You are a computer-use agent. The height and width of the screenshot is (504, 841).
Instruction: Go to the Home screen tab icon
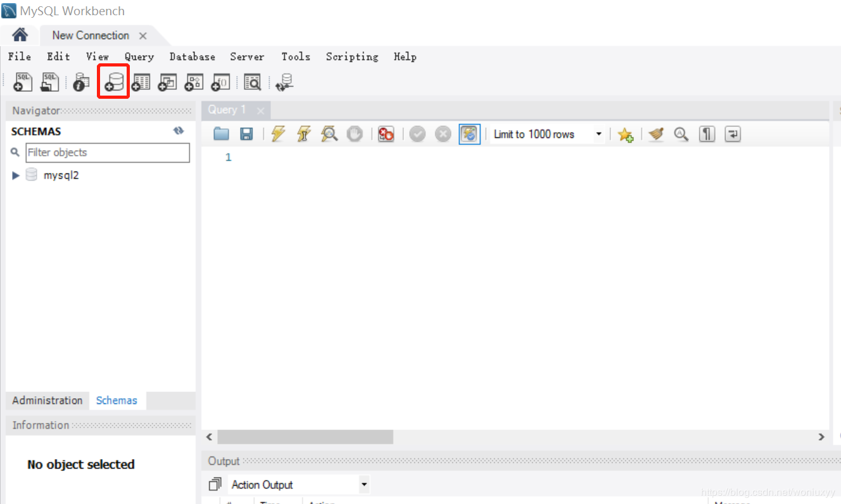pos(20,35)
